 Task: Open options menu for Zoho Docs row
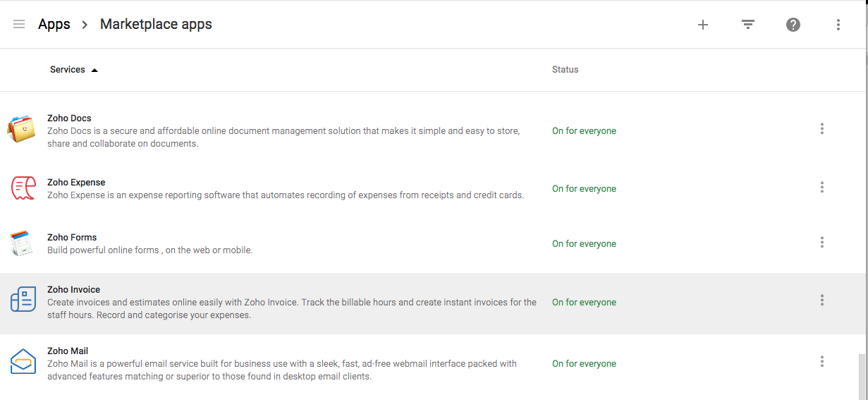[x=822, y=129]
